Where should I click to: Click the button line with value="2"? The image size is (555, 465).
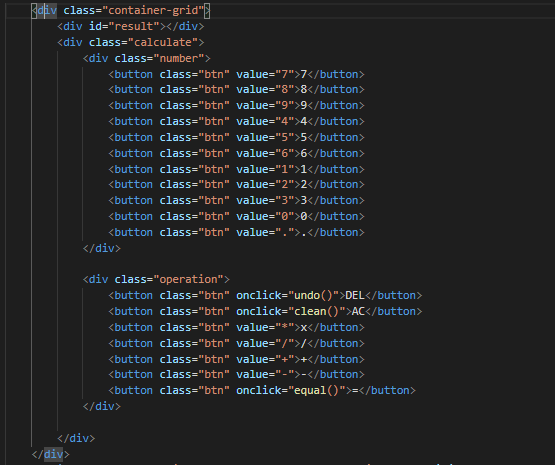point(236,184)
